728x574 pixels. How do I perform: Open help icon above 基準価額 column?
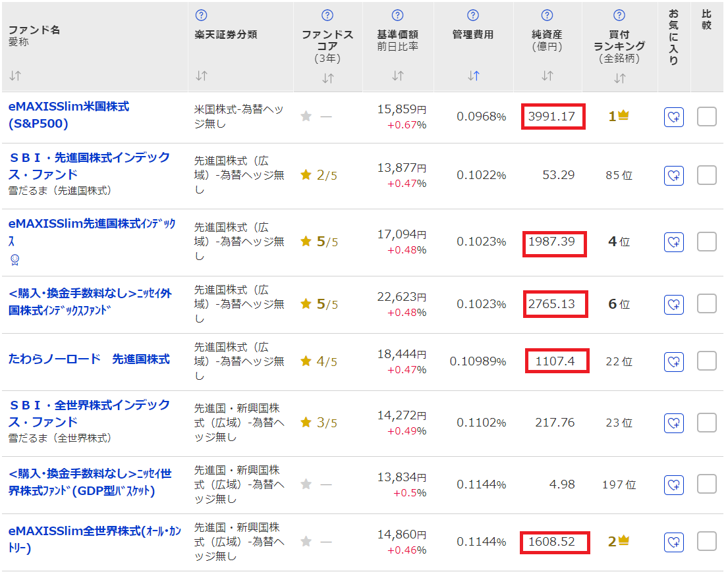(397, 15)
